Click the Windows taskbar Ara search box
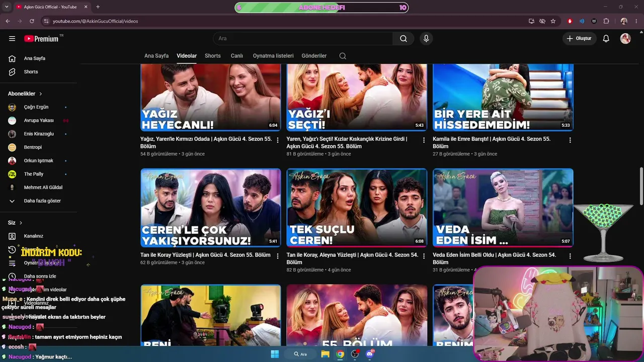 pyautogui.click(x=300, y=354)
